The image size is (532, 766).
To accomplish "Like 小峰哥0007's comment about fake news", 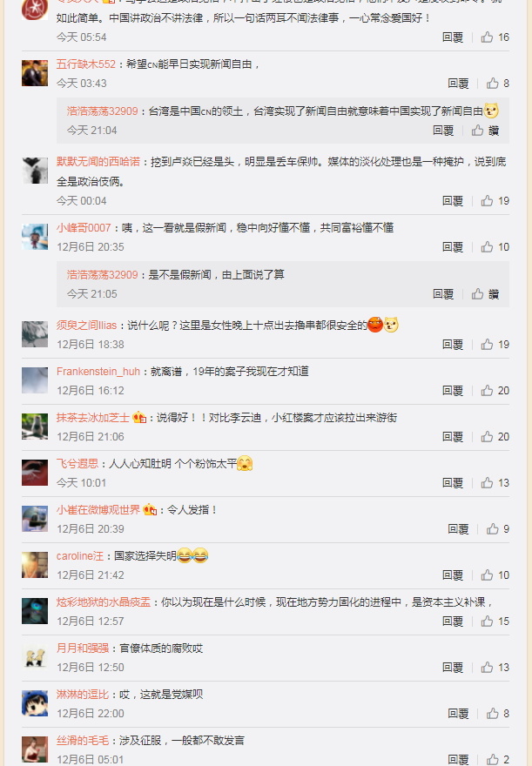I will point(487,247).
